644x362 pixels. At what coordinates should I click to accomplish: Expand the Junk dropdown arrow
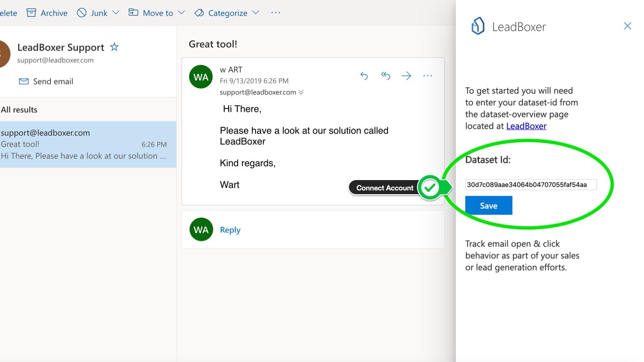[x=116, y=13]
